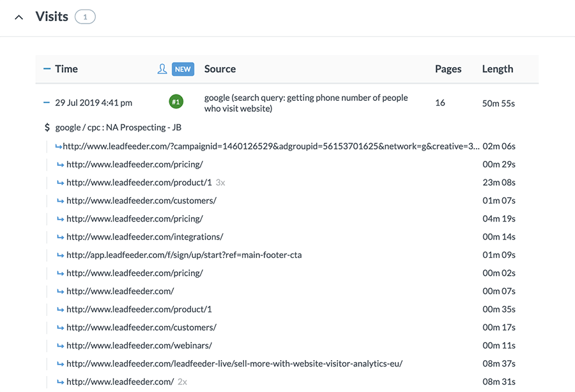Click the green #1 visitor badge
This screenshot has width=575, height=392.
point(176,102)
